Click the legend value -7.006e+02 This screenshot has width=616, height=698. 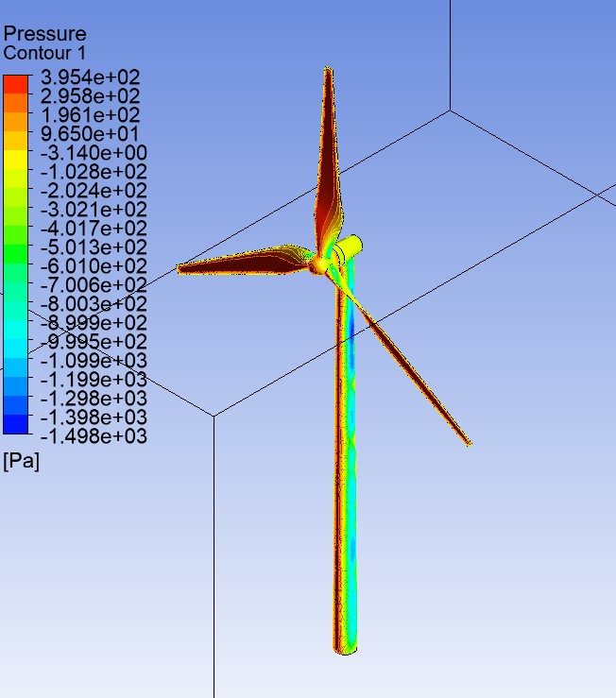coord(94,285)
